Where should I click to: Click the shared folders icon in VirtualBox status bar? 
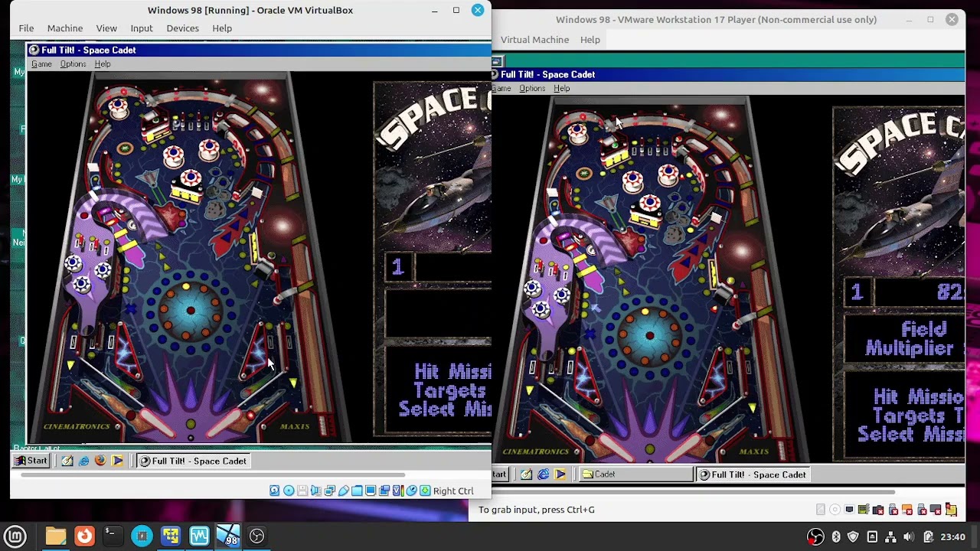[x=355, y=491]
